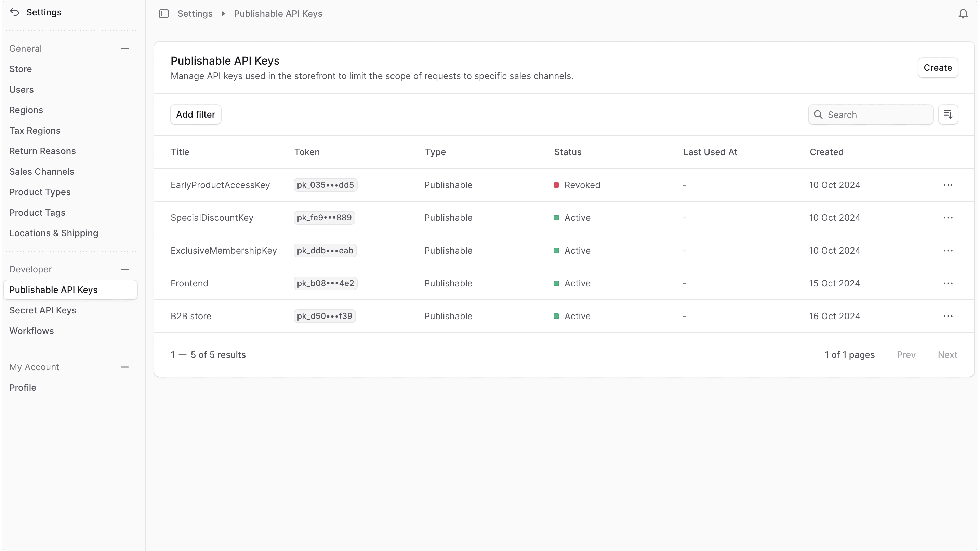Collapse the My Account section
980x551 pixels.
pyautogui.click(x=124, y=367)
